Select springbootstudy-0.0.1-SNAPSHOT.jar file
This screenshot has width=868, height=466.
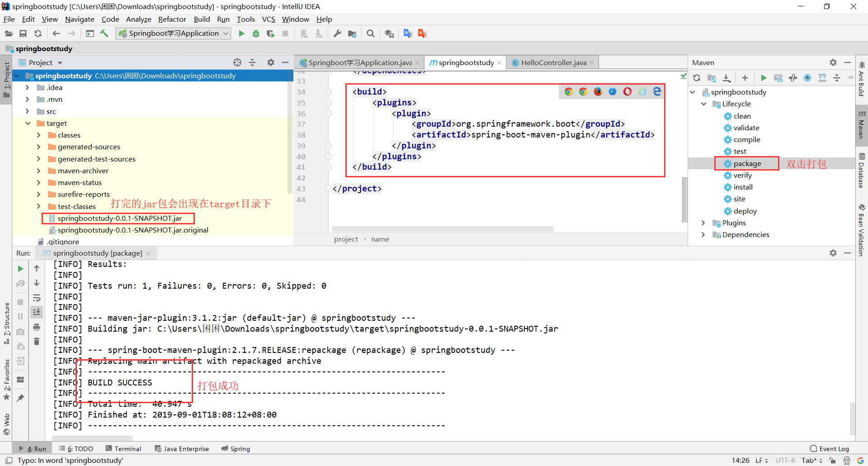click(119, 218)
